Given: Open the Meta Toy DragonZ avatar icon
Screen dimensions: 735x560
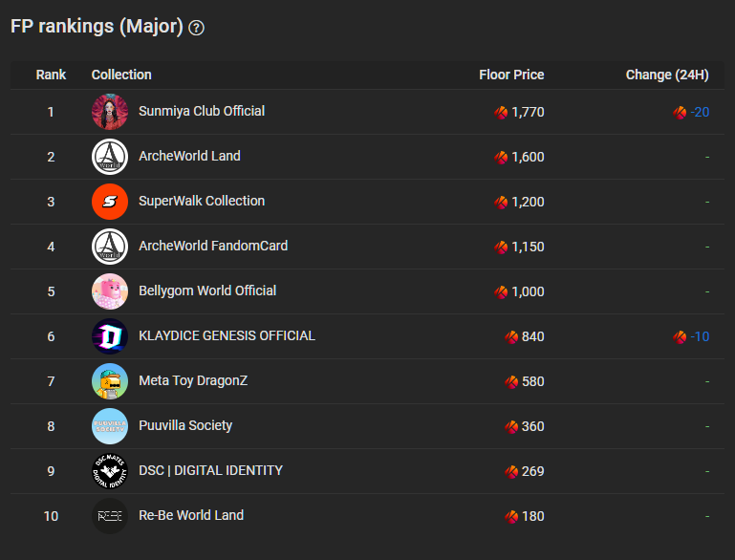Looking at the screenshot, I should [x=110, y=381].
